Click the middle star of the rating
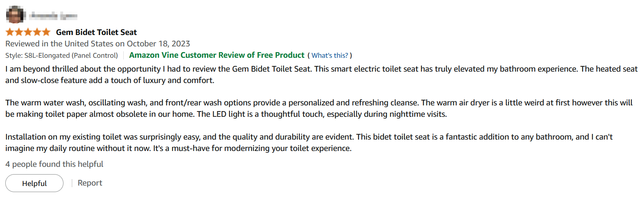This screenshot has height=199, width=644. [x=28, y=32]
